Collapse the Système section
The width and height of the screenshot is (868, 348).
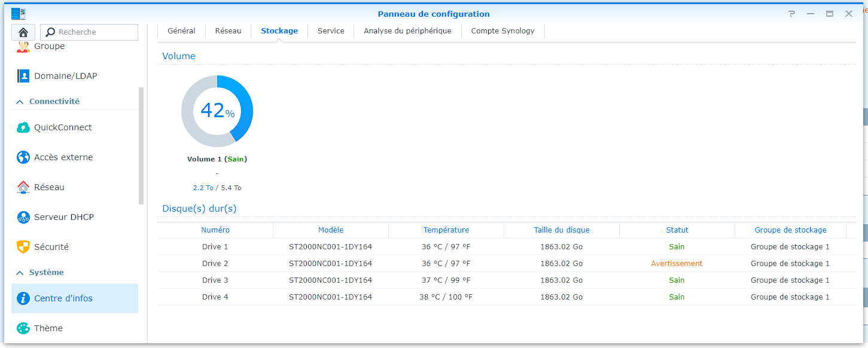click(x=20, y=273)
